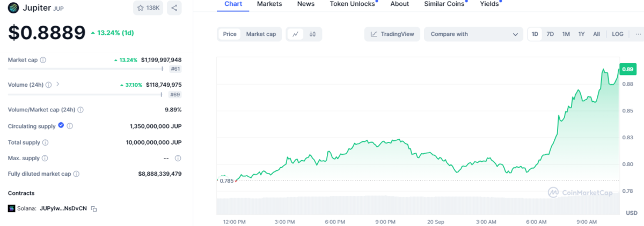The height and width of the screenshot is (226, 644).
Task: Click the #69 volume rank badge
Action: pyautogui.click(x=175, y=95)
